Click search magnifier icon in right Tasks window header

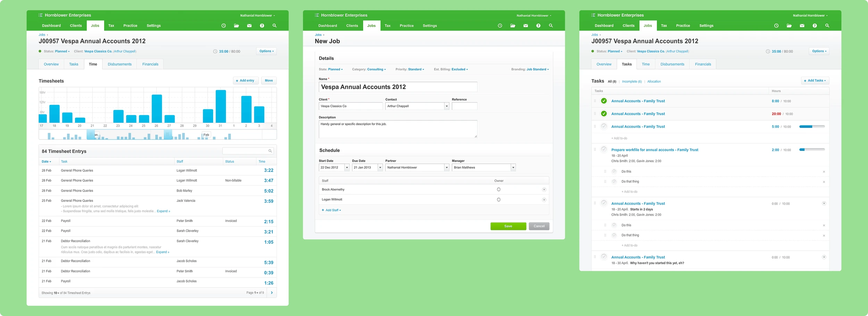tap(827, 26)
